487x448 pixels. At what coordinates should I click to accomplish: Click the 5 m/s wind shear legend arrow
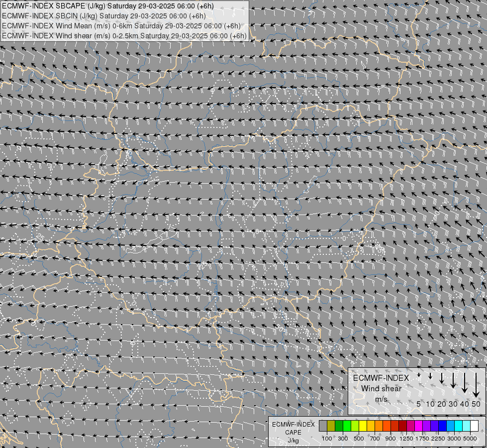pos(419,375)
